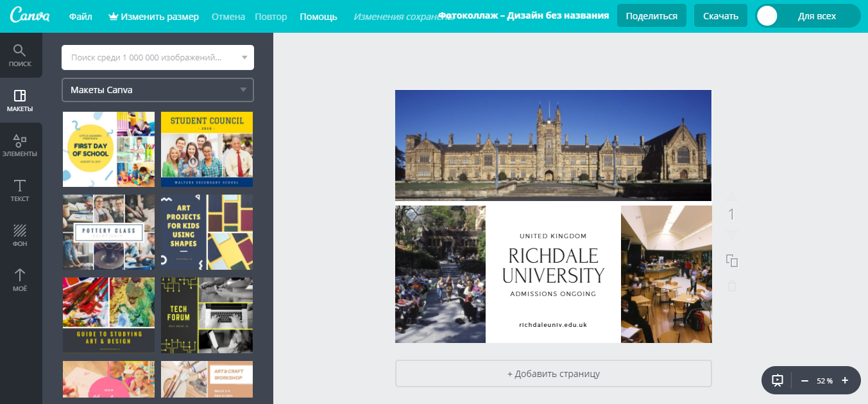Click the copy page icon

click(732, 260)
